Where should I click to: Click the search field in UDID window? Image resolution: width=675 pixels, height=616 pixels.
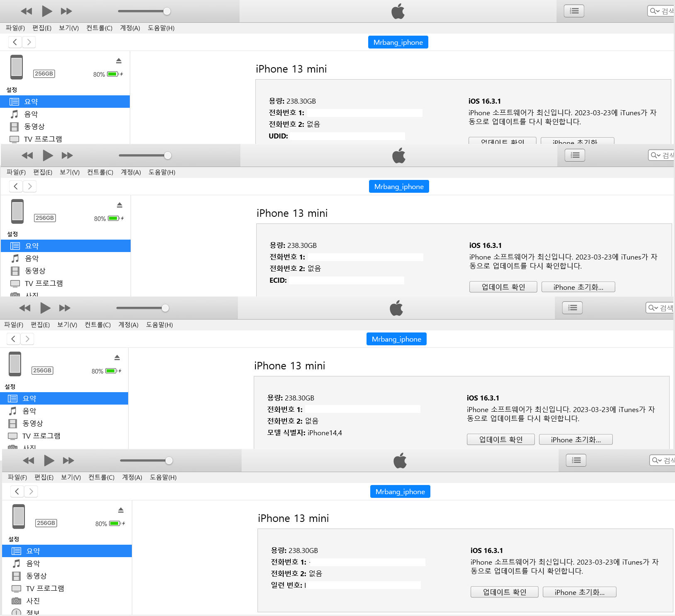661,11
